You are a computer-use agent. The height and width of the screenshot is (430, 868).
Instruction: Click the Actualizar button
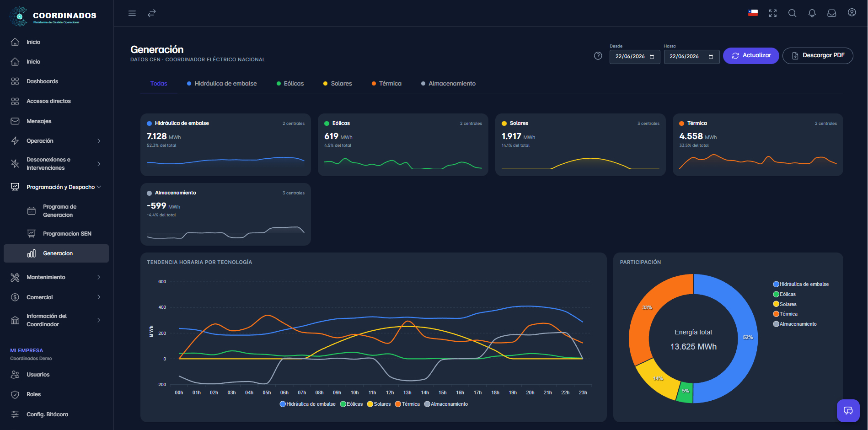coord(751,56)
